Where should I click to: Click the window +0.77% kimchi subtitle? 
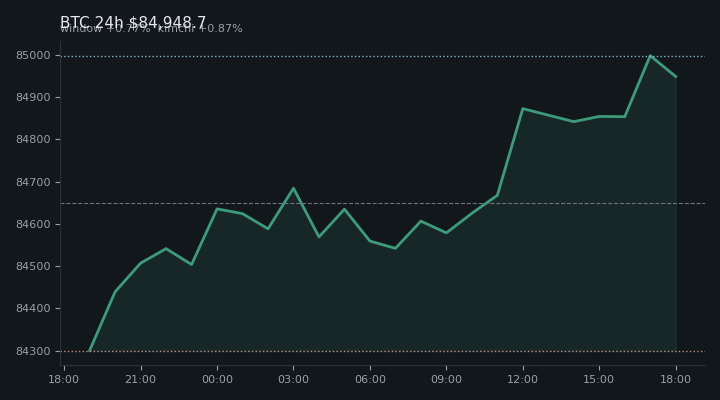[151, 29]
